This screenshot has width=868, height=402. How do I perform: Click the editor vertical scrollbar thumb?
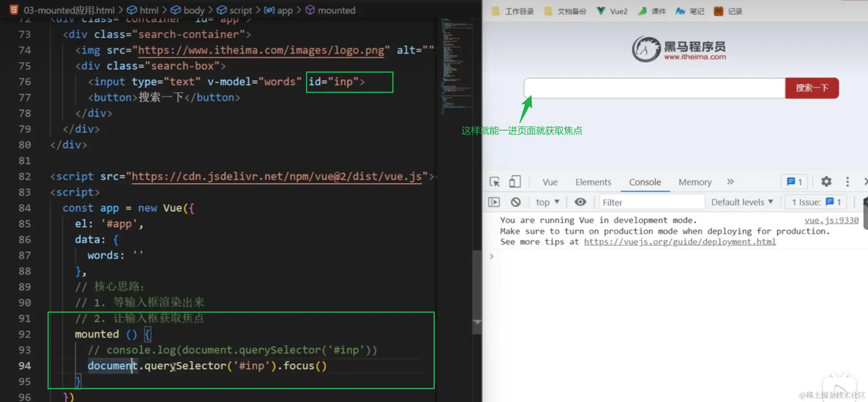pyautogui.click(x=477, y=291)
